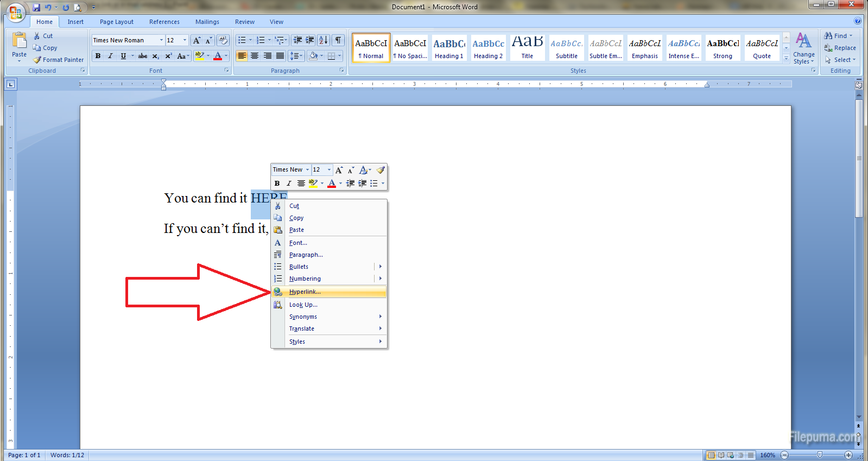Click Cut in the ribbon Clipboard group
The height and width of the screenshot is (461, 868).
click(x=43, y=36)
